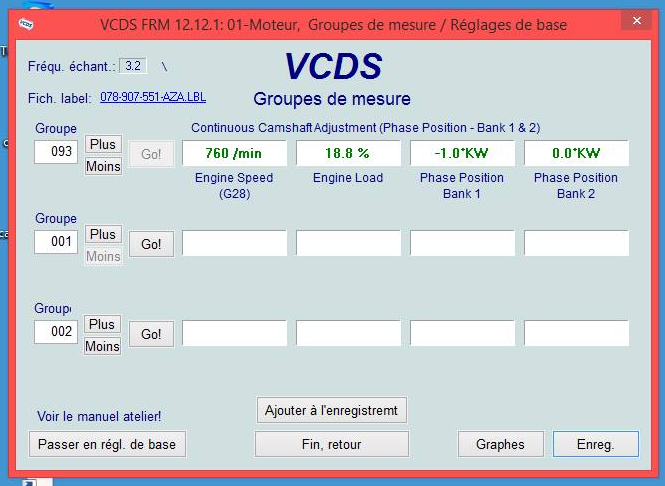Click last empty value field of group 002
The height and width of the screenshot is (486, 665).
pos(576,333)
